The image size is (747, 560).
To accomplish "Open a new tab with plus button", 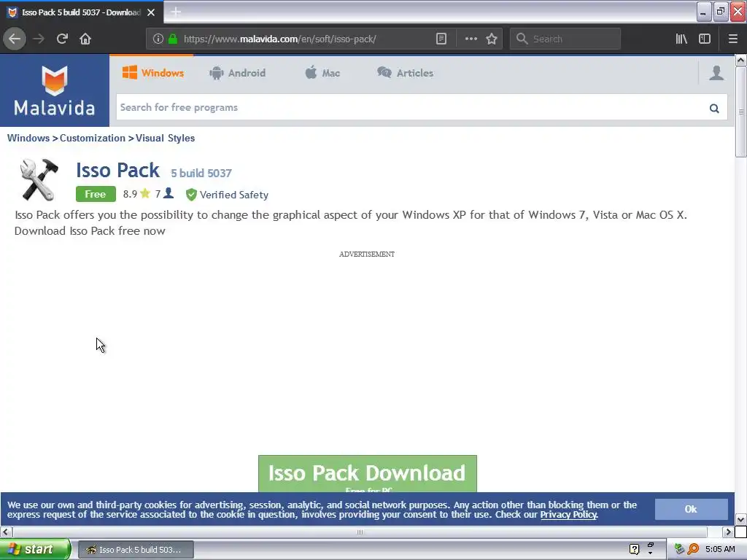I will [x=176, y=12].
